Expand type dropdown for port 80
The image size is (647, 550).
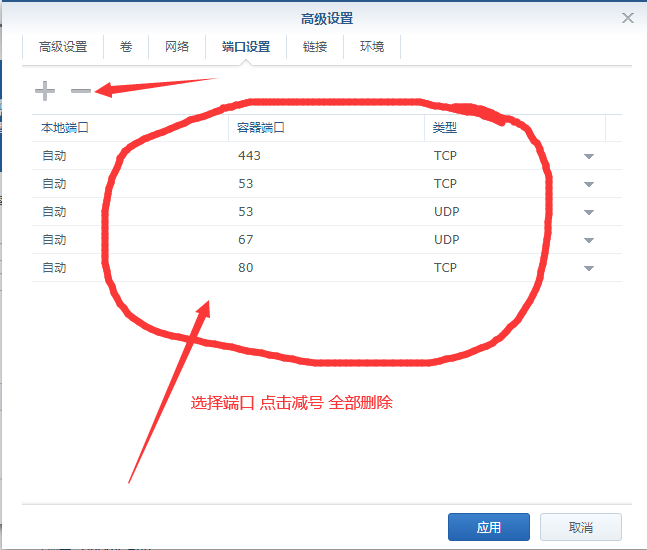click(x=589, y=269)
